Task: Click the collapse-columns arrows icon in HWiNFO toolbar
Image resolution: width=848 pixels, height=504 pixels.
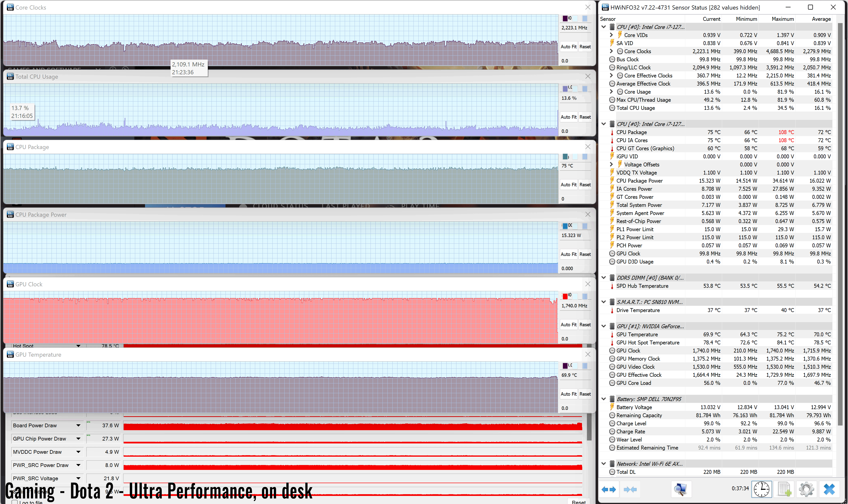Action: 630,489
